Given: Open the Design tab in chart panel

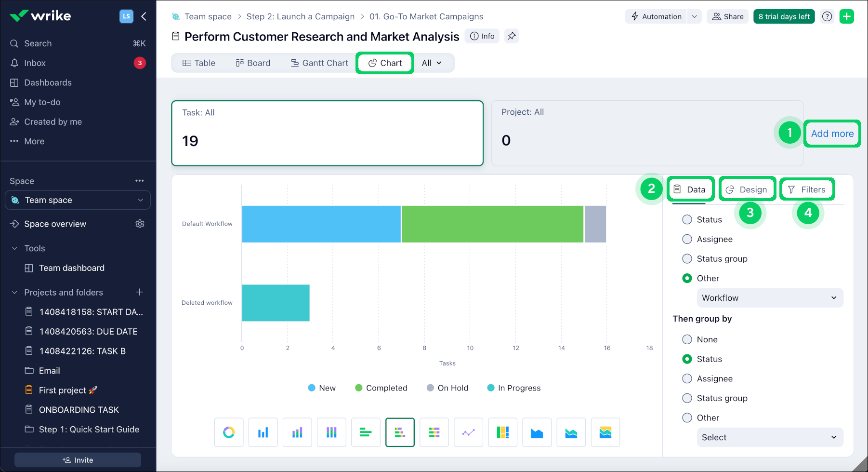Looking at the screenshot, I should click(747, 189).
